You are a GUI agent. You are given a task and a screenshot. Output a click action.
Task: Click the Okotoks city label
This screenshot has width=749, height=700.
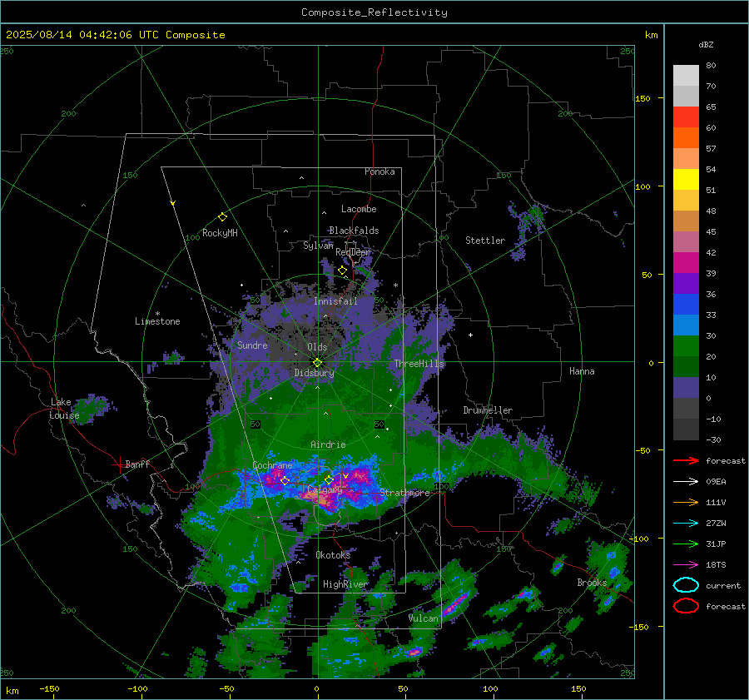pos(333,555)
